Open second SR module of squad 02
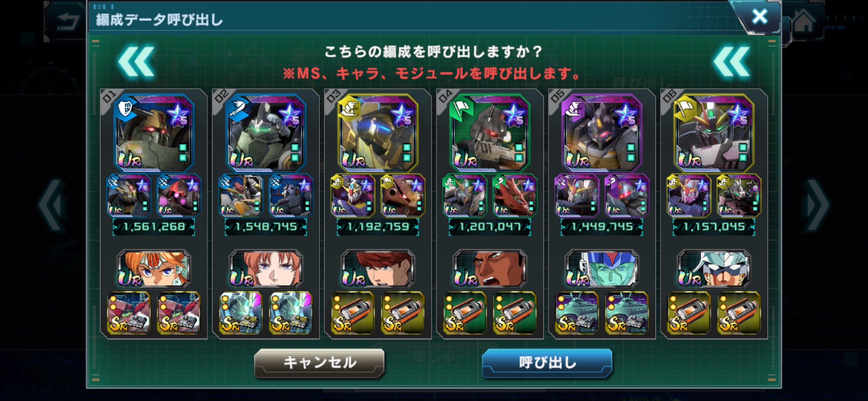 coord(291,313)
